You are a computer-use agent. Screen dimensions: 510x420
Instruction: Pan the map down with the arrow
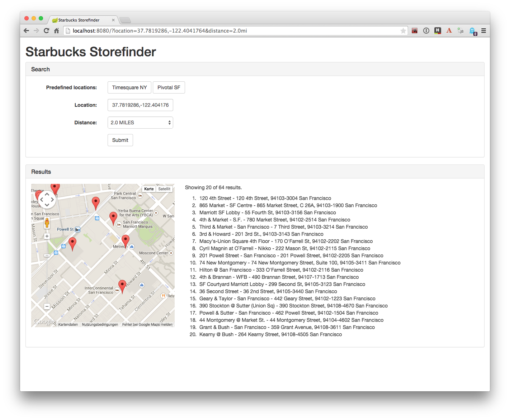[47, 205]
